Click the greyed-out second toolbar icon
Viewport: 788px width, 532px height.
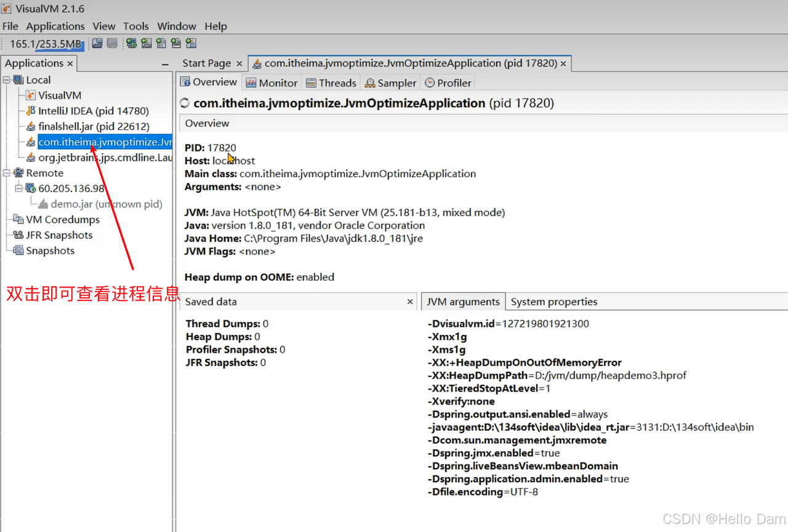pos(112,43)
